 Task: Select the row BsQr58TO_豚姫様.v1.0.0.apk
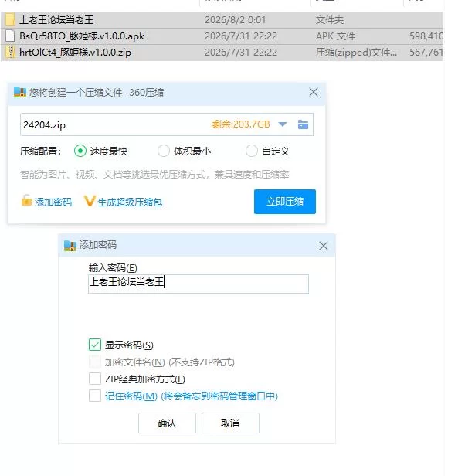[222, 36]
